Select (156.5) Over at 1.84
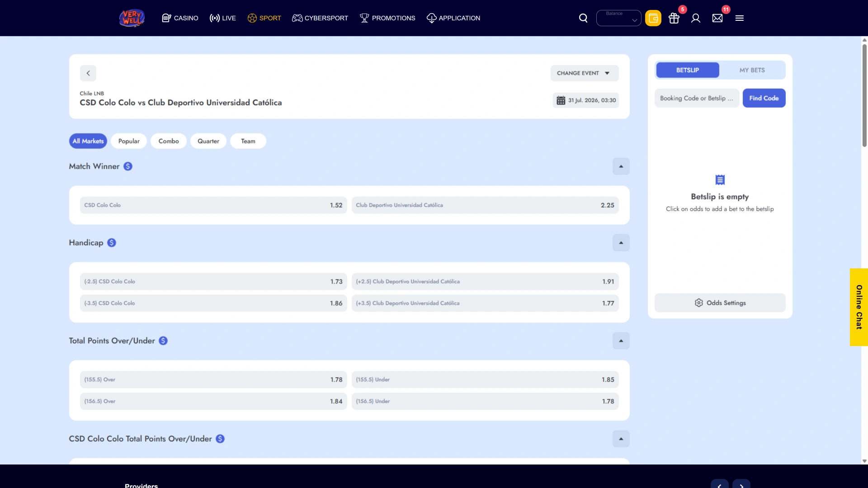The image size is (868, 488). coord(213,401)
